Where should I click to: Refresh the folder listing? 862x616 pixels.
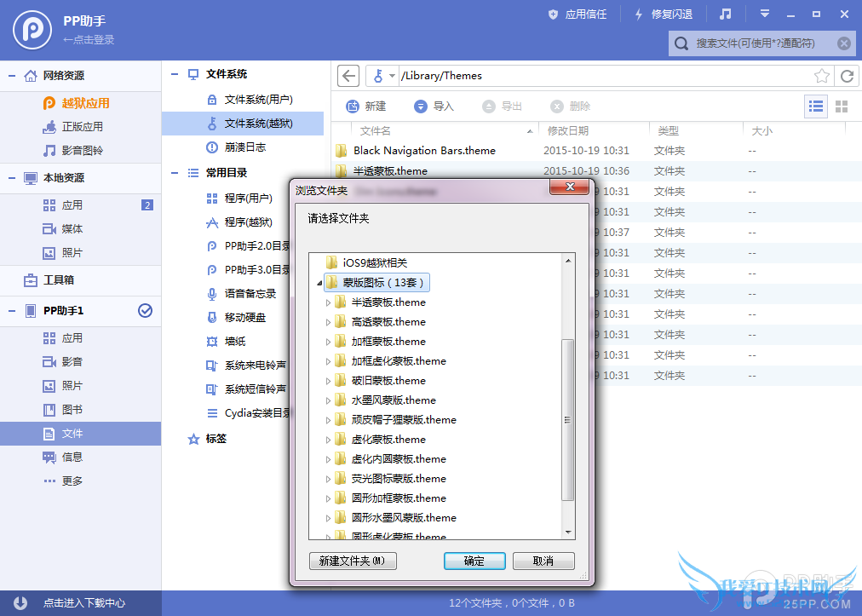[x=848, y=76]
